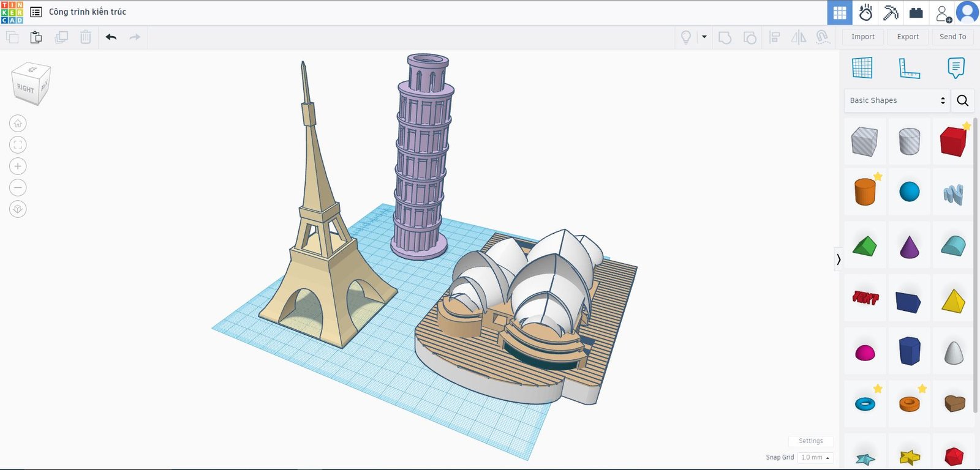Click the Import button
This screenshot has height=470, width=980.
pyautogui.click(x=863, y=37)
